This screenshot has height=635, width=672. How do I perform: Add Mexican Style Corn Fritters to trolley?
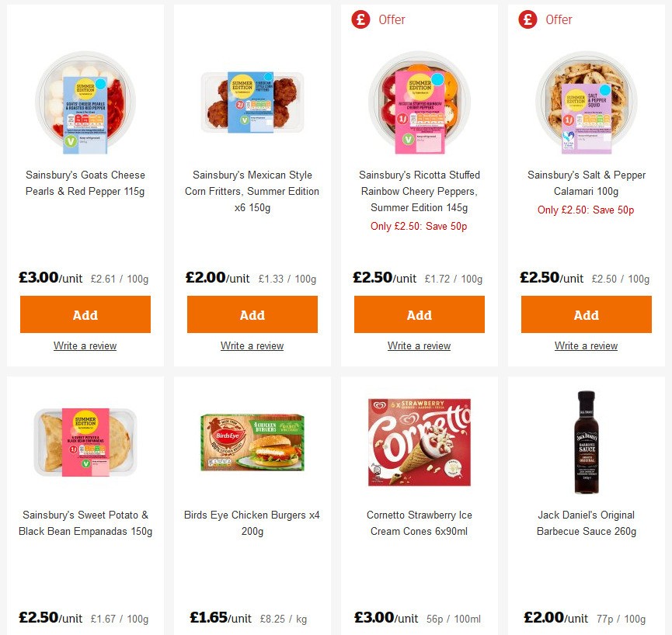point(252,314)
